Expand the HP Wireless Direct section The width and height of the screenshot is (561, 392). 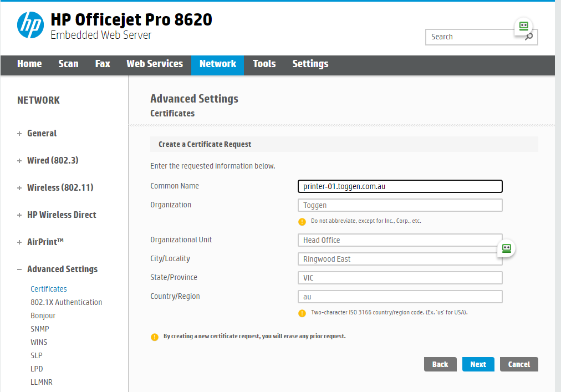pos(19,215)
